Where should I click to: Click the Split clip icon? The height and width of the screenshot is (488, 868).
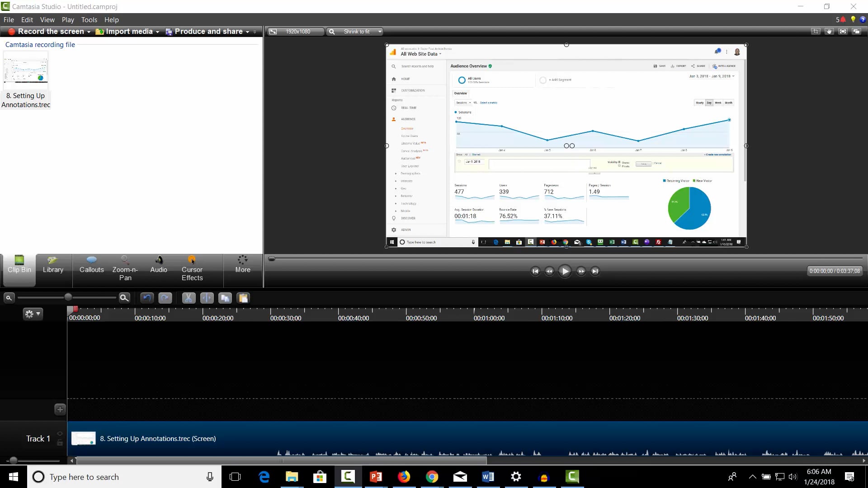(207, 298)
